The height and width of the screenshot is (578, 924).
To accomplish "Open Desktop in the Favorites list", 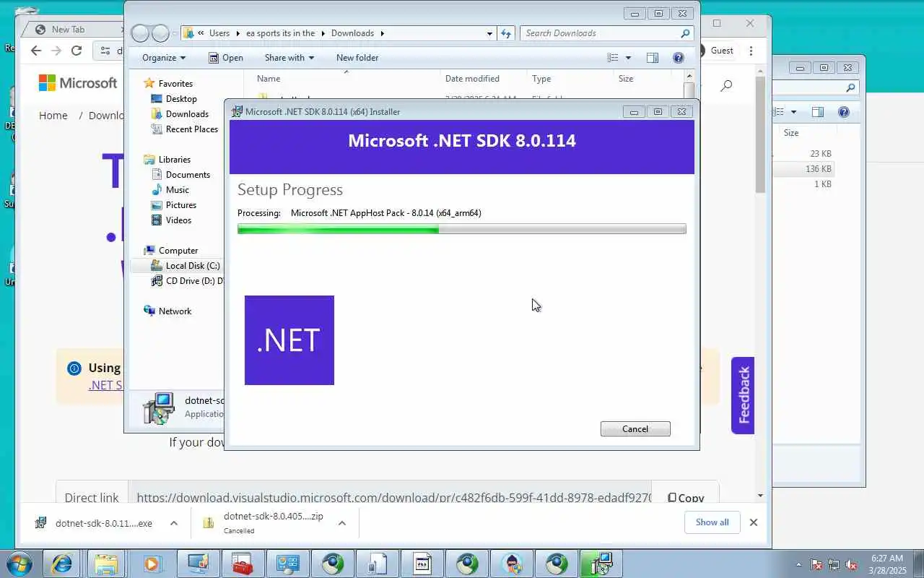I will click(x=181, y=99).
